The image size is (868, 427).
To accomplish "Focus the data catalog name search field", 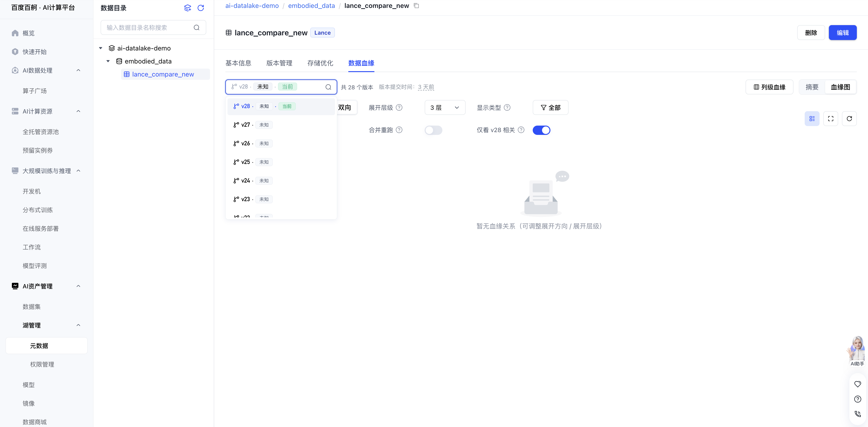I will click(x=153, y=28).
